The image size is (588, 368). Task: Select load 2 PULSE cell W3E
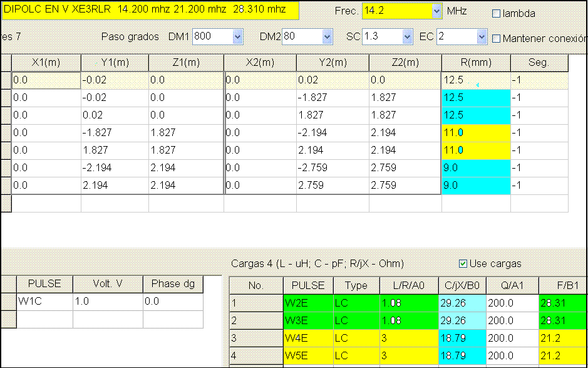308,321
